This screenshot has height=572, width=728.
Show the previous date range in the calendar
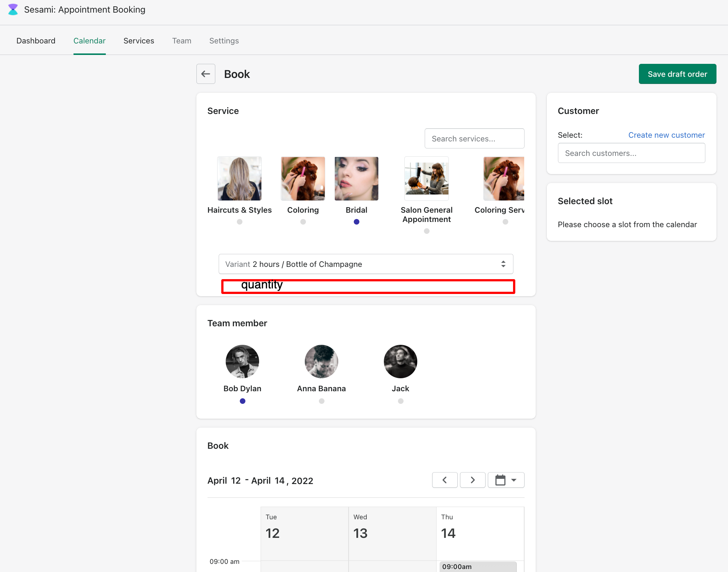click(445, 480)
